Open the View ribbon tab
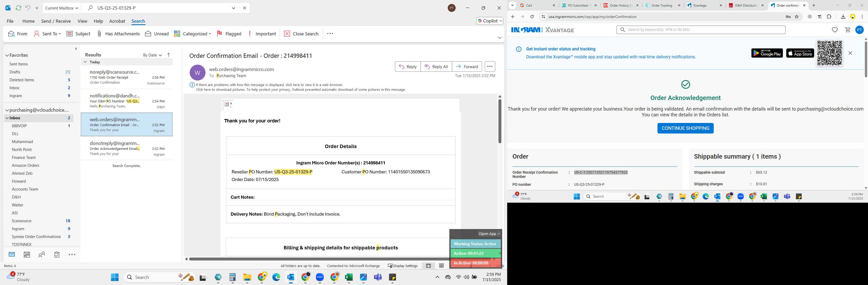Image resolution: width=868 pixels, height=285 pixels. coord(82,21)
